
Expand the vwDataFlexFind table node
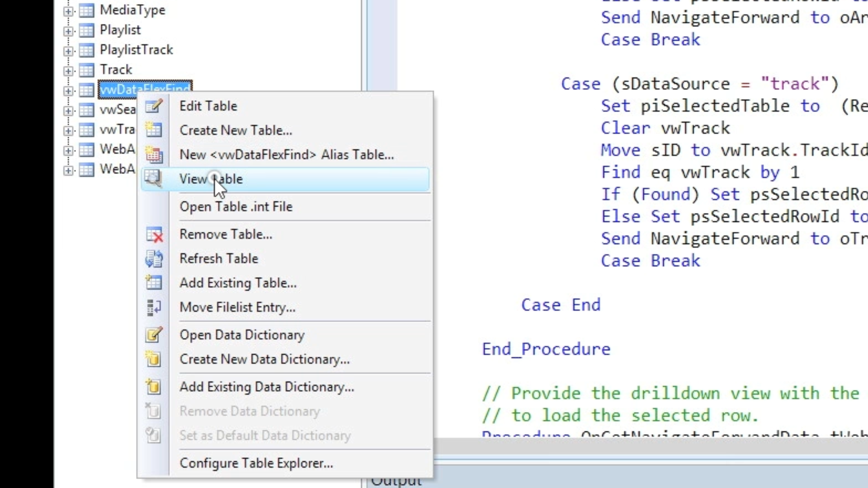68,90
